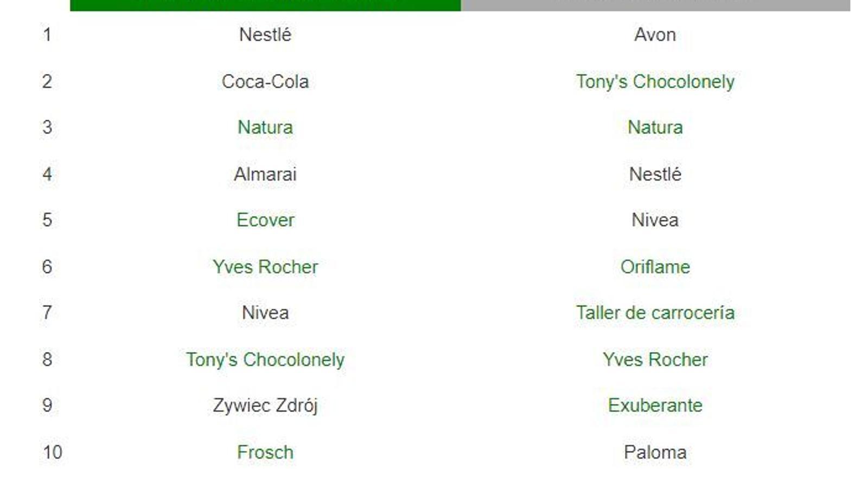The image size is (868, 488).
Task: Select Nivea in the rank 5 row
Action: tap(655, 220)
